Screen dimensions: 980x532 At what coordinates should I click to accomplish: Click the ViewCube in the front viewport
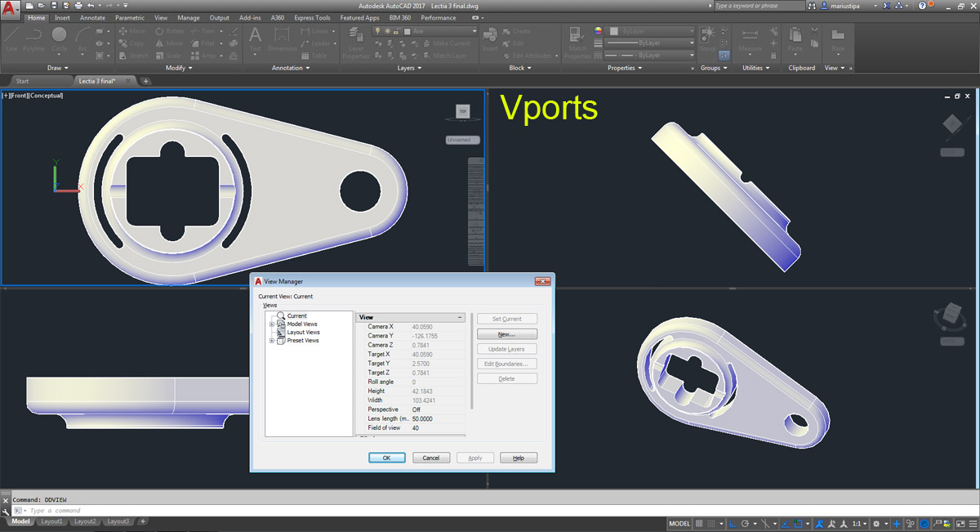tap(463, 112)
